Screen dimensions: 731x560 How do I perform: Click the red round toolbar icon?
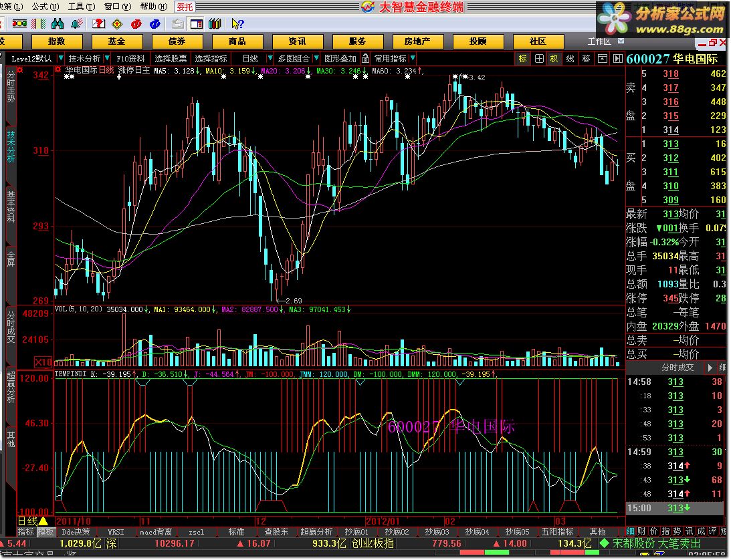pos(136,23)
